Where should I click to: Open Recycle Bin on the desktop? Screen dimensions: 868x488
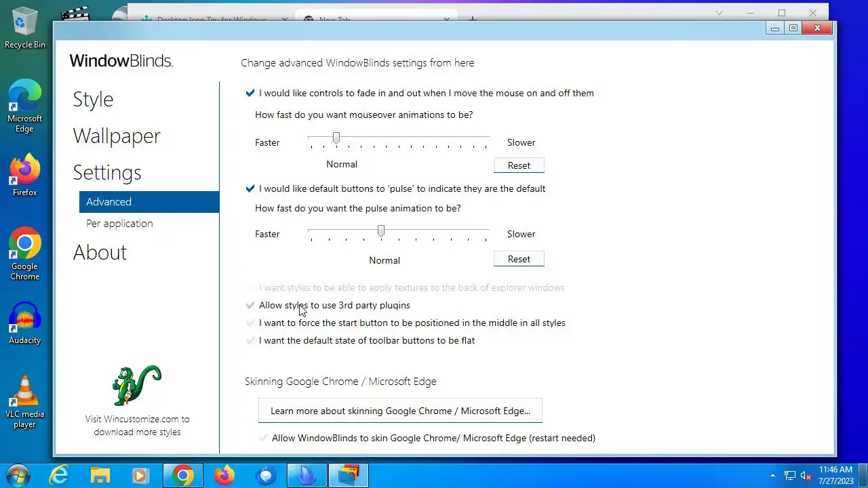[x=25, y=28]
